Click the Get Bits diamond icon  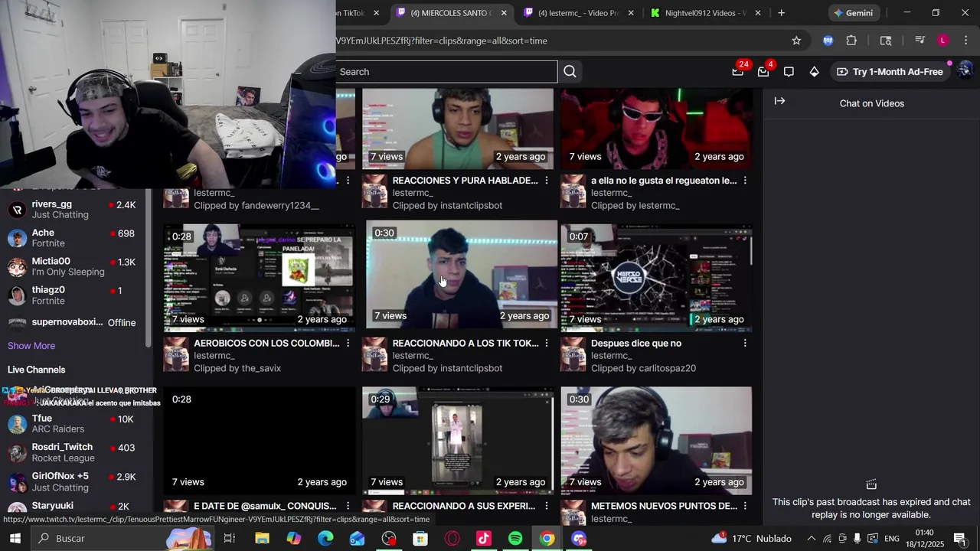[x=814, y=72]
